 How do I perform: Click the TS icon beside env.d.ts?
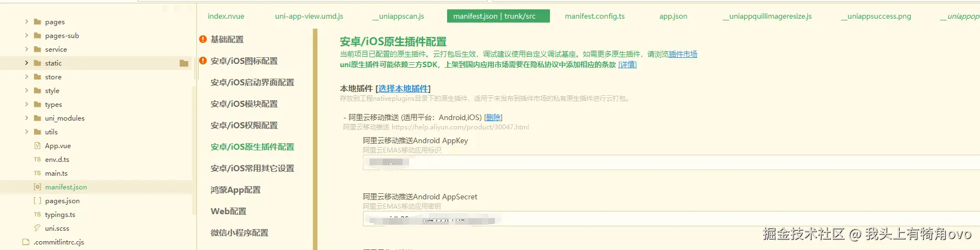(x=37, y=159)
